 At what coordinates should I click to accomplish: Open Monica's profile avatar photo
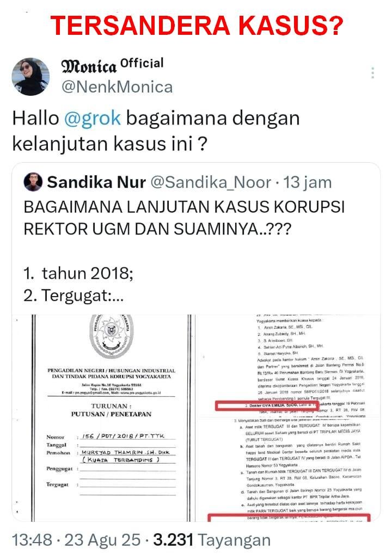30,76
